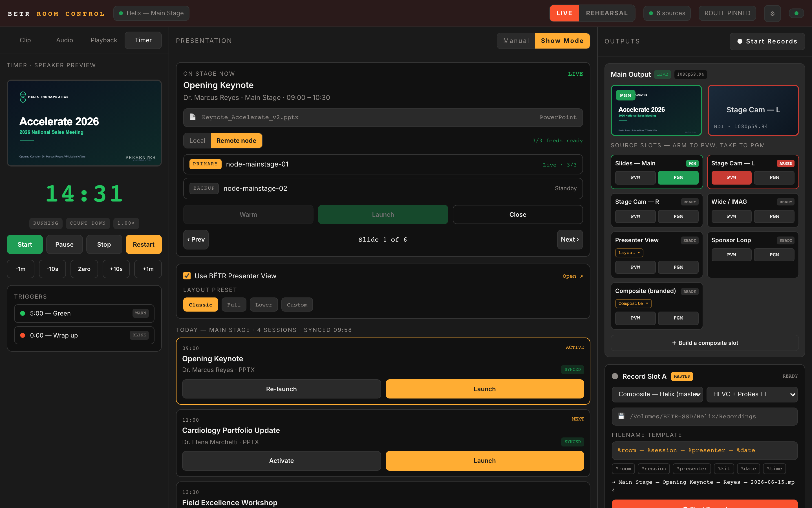Screen dimensions: 812x508
Task: Select Show Mode
Action: pos(562,41)
